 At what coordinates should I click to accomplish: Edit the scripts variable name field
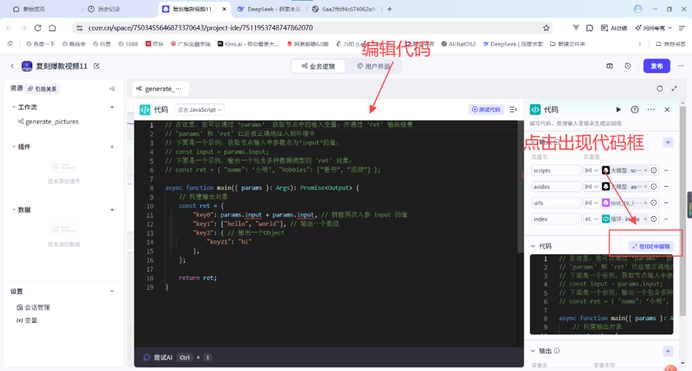point(556,170)
